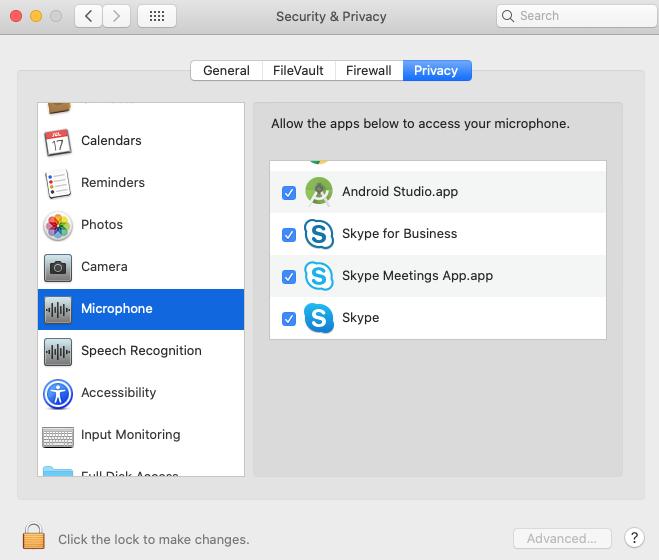Click the search magnifier icon

point(508,16)
